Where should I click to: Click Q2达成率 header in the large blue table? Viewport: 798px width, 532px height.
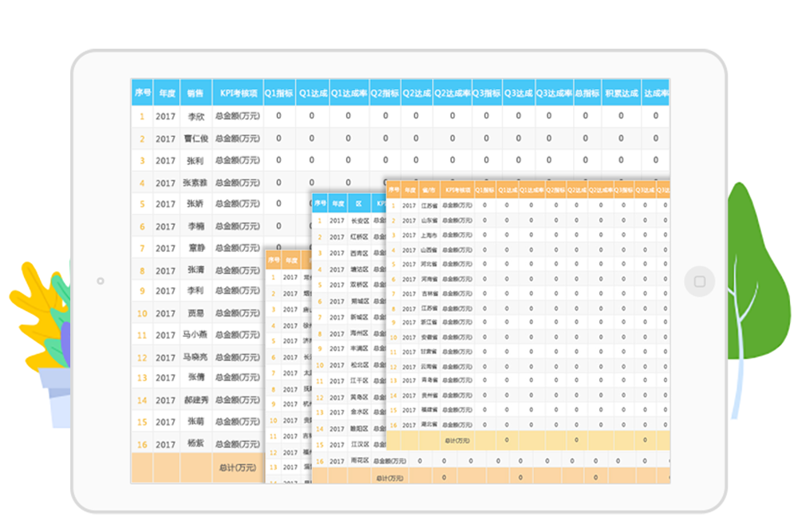(x=452, y=93)
